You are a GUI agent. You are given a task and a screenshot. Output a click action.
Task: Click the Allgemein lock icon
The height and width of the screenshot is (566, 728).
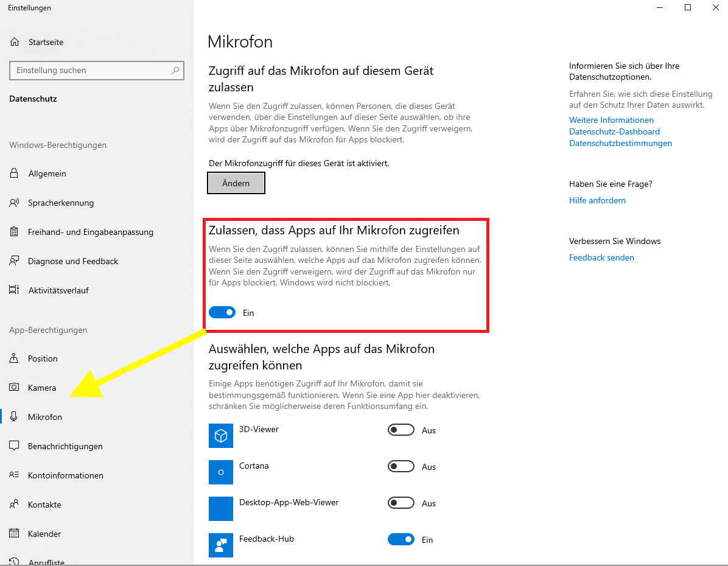tap(15, 173)
